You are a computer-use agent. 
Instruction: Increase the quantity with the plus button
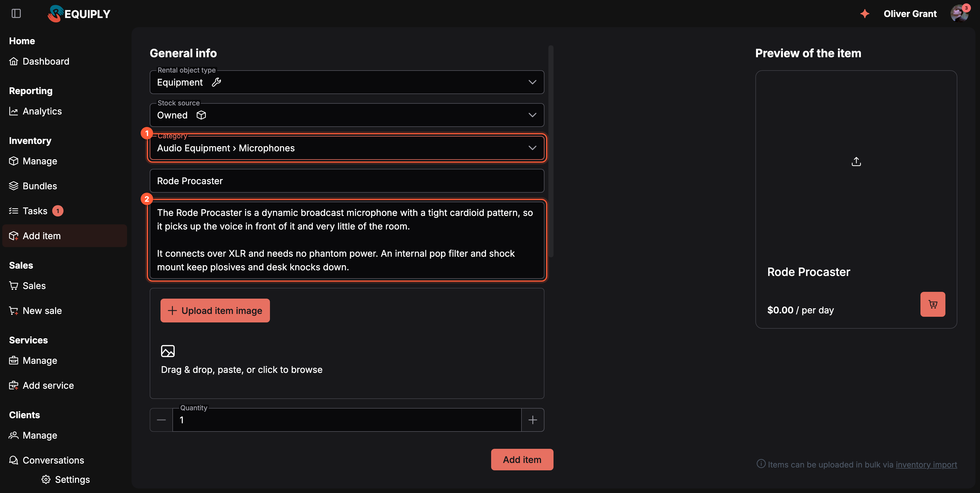point(533,420)
